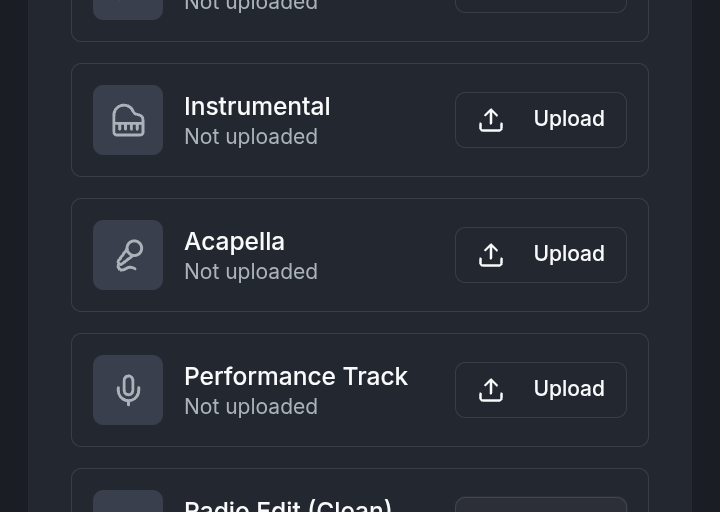Viewport: 720px width, 512px height.
Task: Click the upload arrow icon in the Instrumental row
Action: 491,120
